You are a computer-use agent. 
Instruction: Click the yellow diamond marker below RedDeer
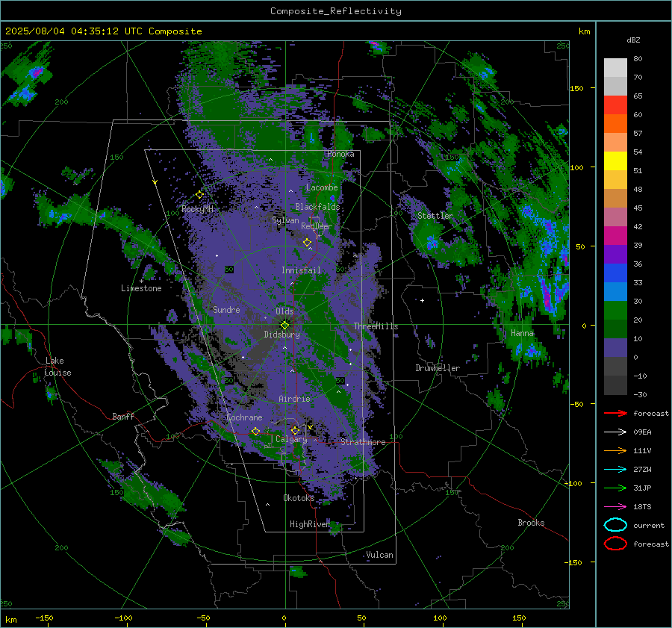(x=307, y=243)
